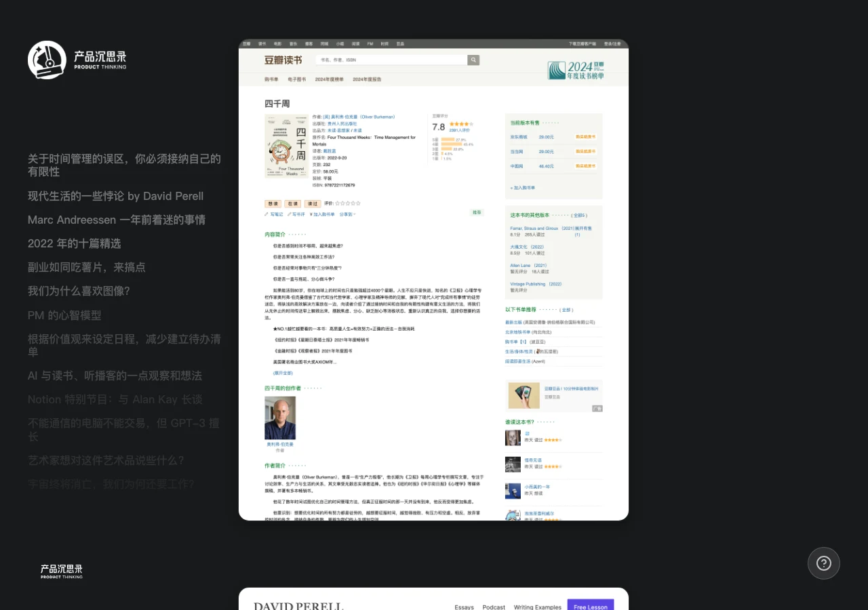Open the round help question-mark button
Viewport: 868px width, 610px height.
pyautogui.click(x=824, y=563)
